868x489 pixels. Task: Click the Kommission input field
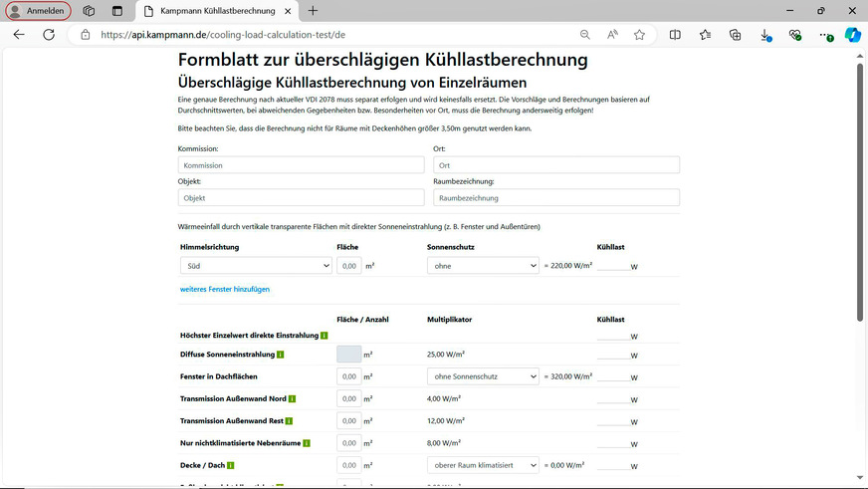pyautogui.click(x=302, y=165)
